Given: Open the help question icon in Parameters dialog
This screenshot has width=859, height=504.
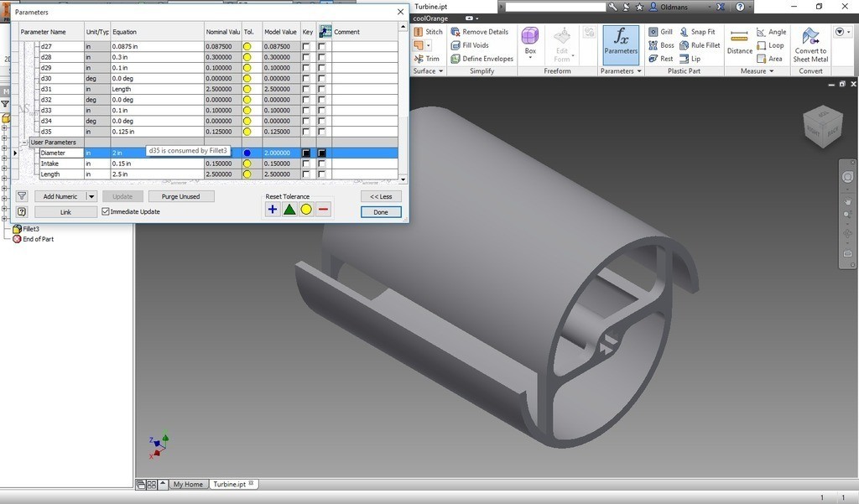Looking at the screenshot, I should tap(22, 211).
